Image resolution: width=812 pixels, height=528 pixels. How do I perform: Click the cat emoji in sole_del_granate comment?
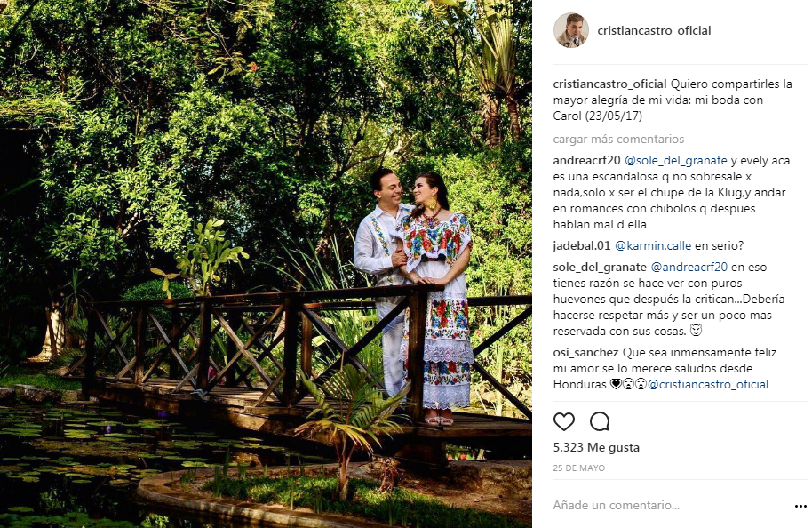696,331
